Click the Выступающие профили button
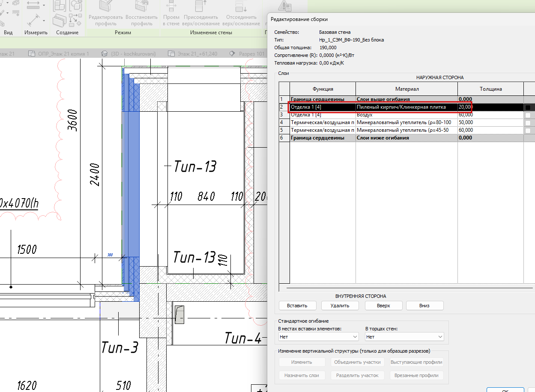The width and height of the screenshot is (535, 392). coord(416,362)
